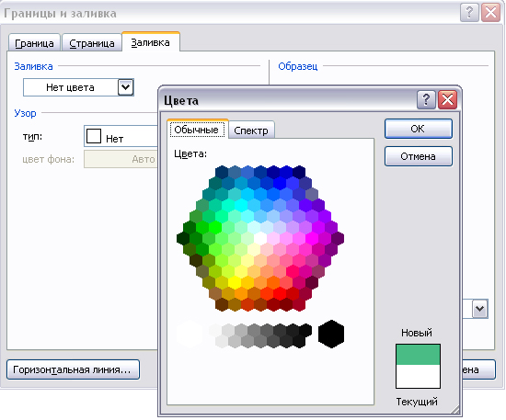
Task: Close the Цвета dialog
Action: click(447, 99)
